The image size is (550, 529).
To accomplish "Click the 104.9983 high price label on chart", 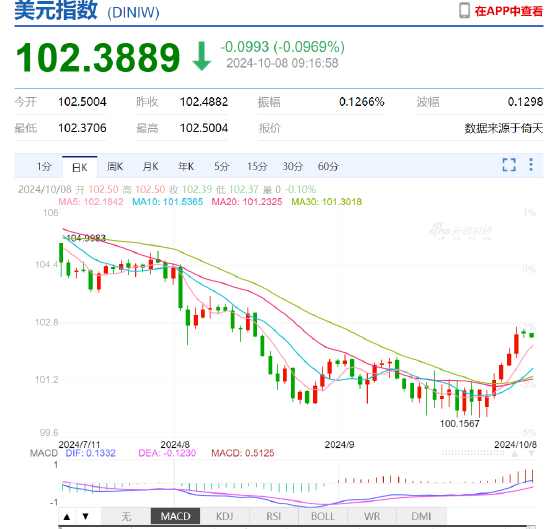I will (x=86, y=238).
